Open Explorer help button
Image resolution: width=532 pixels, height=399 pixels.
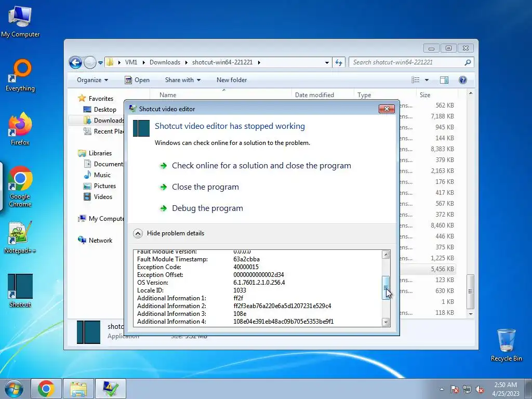pyautogui.click(x=462, y=80)
